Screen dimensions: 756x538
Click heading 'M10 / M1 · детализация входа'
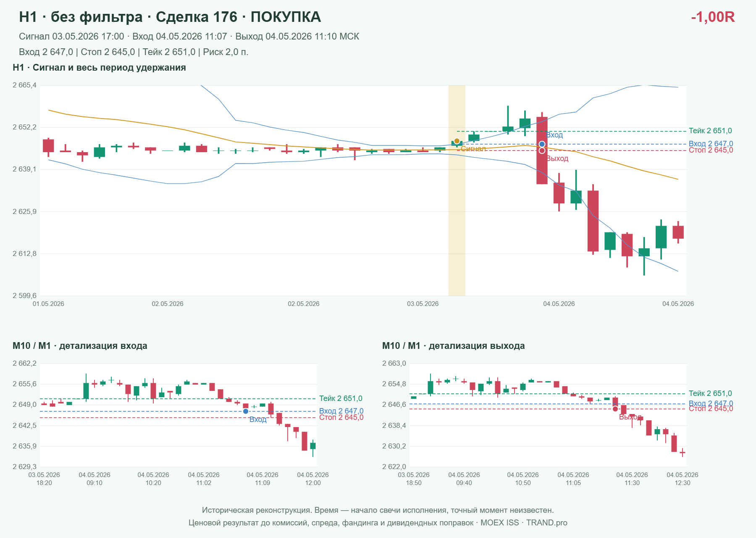(80, 346)
